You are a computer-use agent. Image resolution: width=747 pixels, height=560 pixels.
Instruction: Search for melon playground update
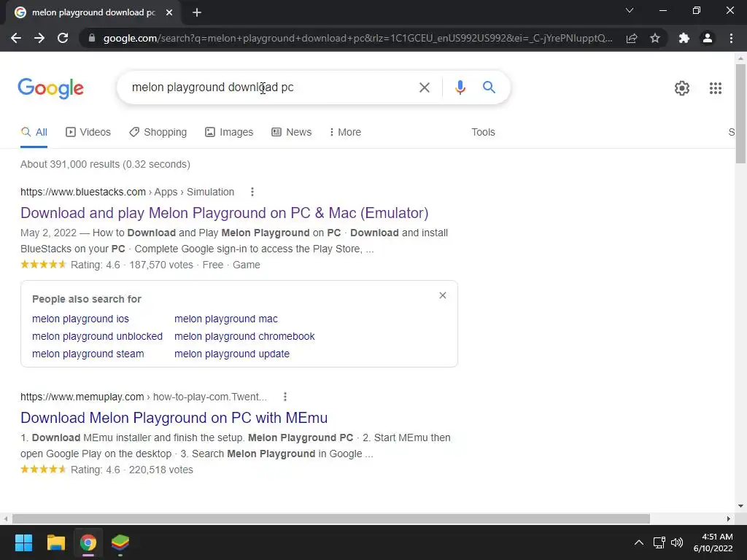(232, 354)
